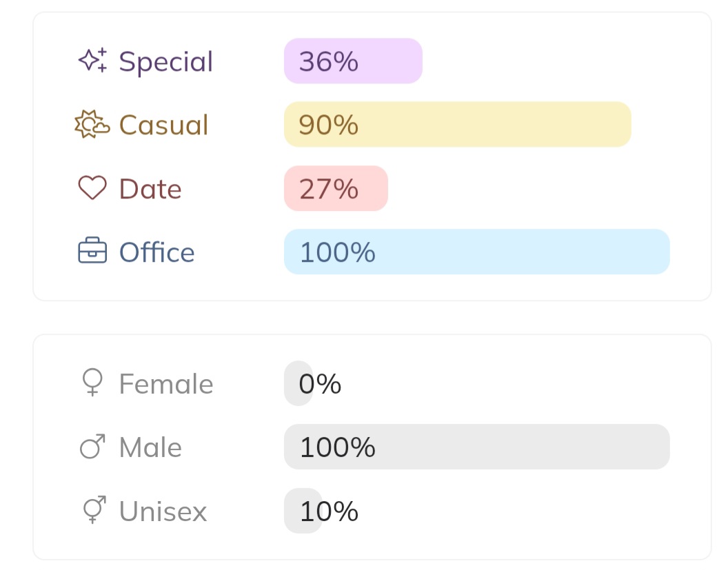Click the sun and cloud Casual icon
The image size is (728, 570).
pyautogui.click(x=92, y=125)
